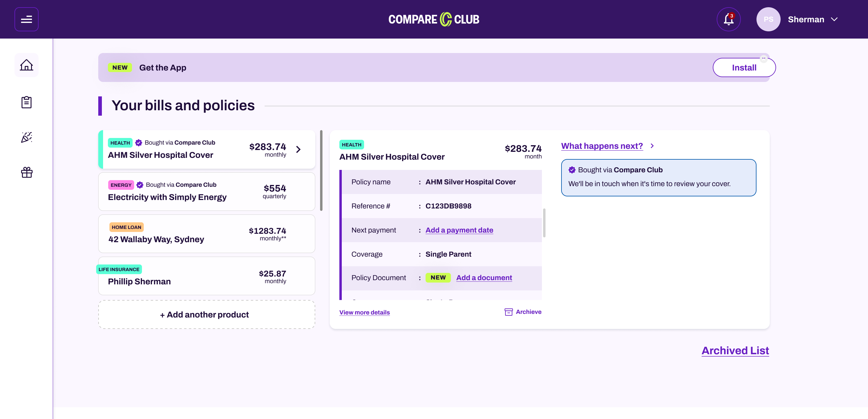Select Electricity with Simply Energy card
The image size is (868, 419).
tap(206, 192)
